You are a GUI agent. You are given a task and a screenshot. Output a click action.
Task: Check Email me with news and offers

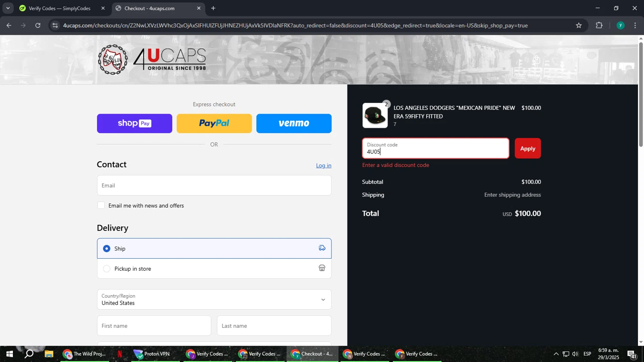[101, 205]
